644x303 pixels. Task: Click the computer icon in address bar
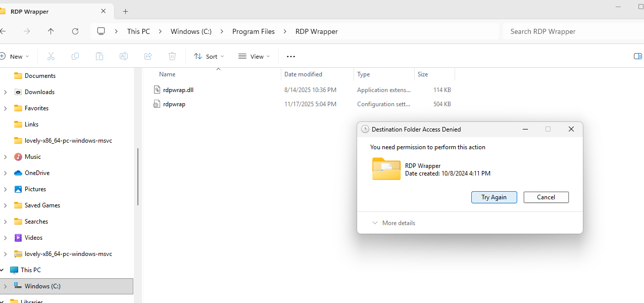[101, 31]
